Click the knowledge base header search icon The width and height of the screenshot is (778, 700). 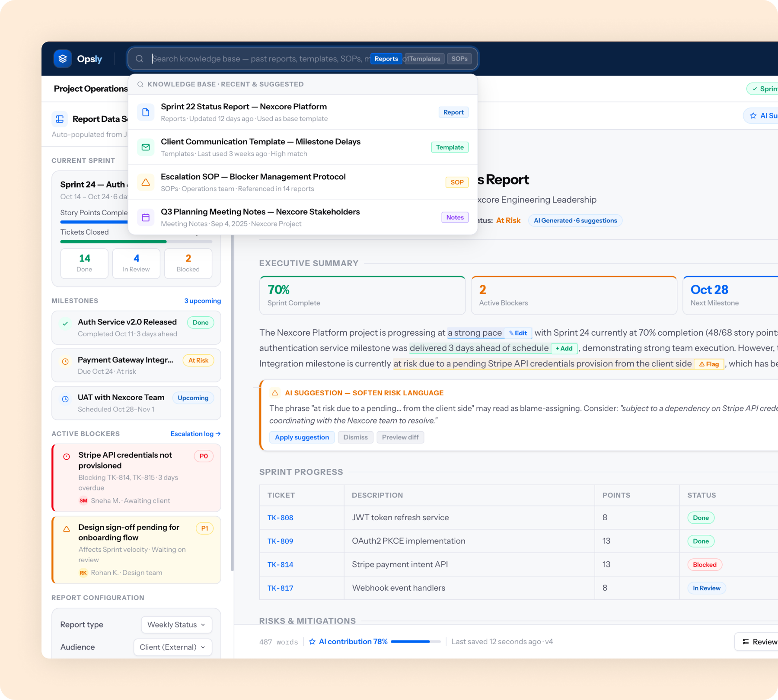(140, 84)
